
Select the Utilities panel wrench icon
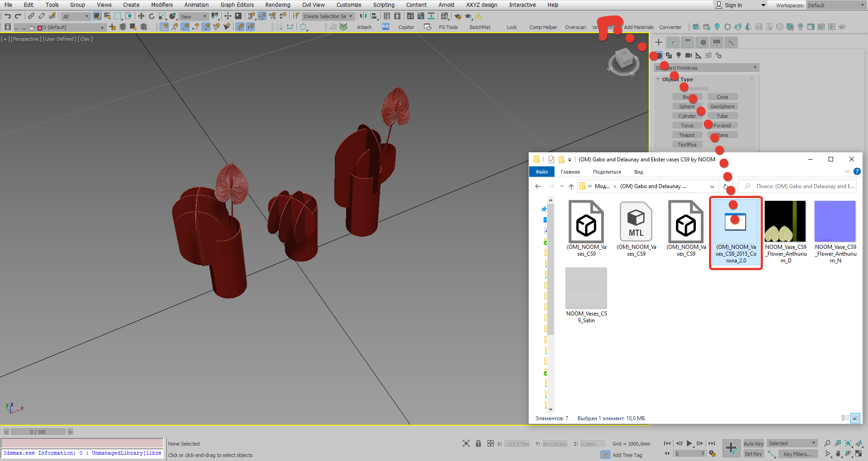coord(731,42)
